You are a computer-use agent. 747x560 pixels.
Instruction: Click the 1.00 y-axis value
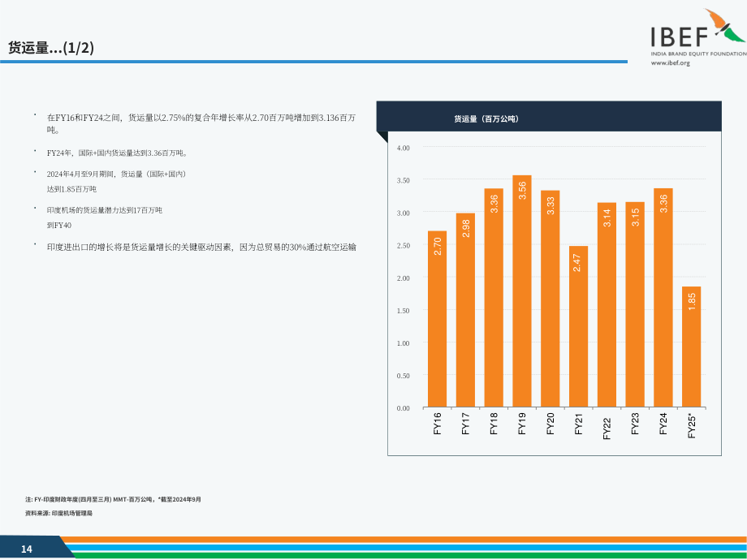[x=403, y=343]
